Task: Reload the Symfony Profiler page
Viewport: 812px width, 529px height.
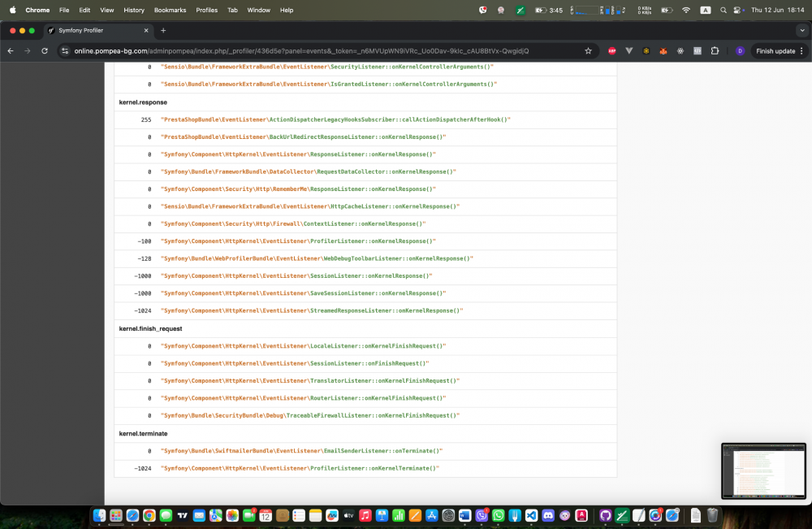Action: point(44,50)
